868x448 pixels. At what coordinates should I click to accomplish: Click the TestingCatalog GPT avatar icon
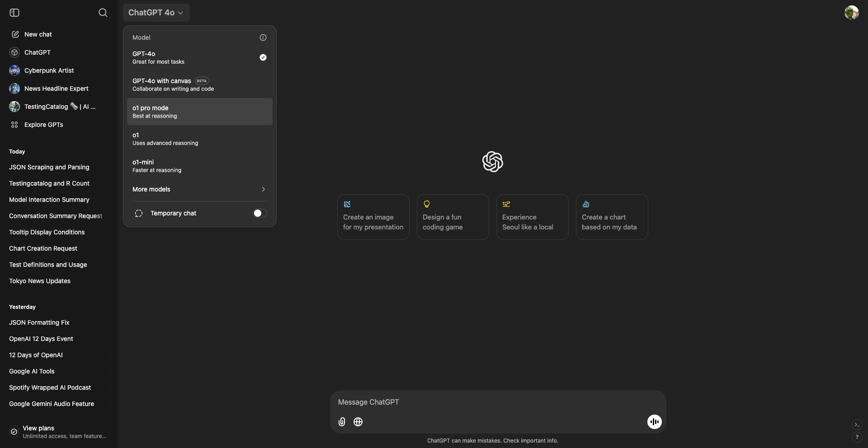14,107
